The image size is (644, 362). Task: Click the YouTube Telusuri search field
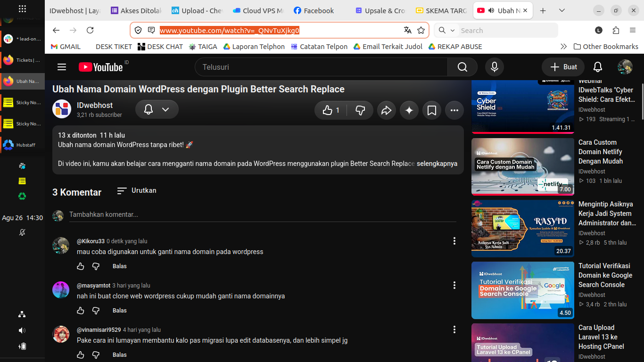[x=321, y=67]
